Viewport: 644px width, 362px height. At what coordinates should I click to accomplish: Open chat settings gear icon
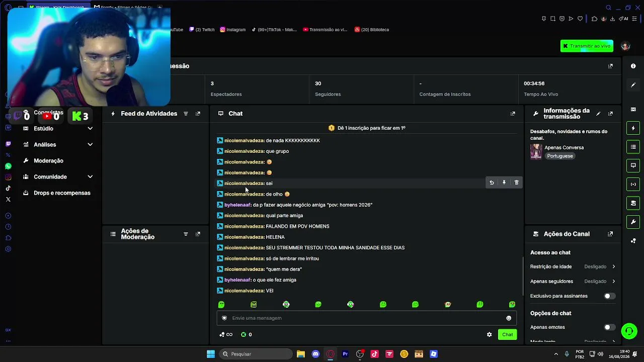[489, 334]
